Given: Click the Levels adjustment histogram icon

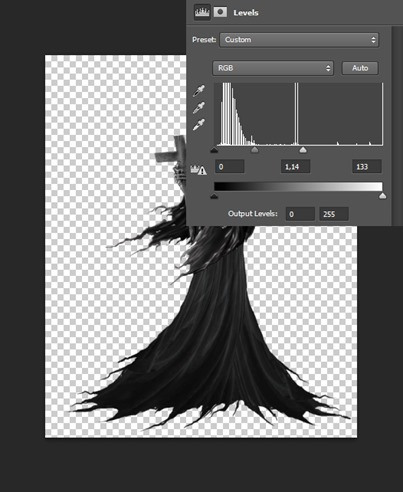Looking at the screenshot, I should click(x=202, y=13).
